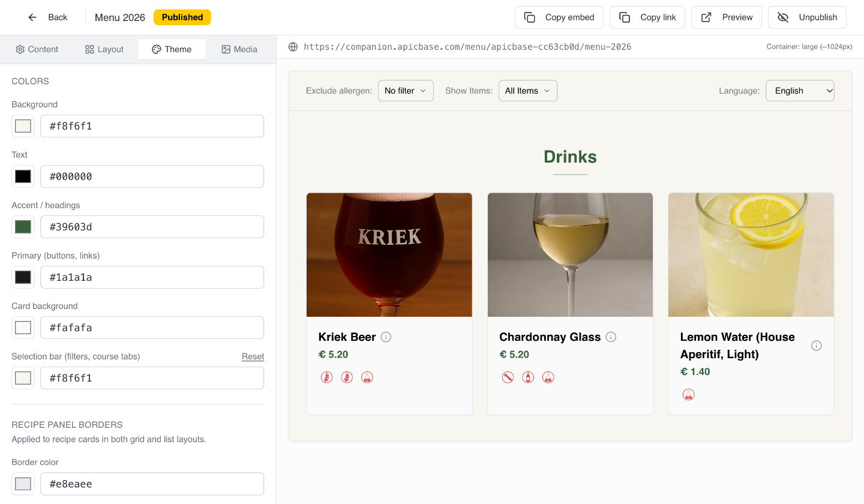The image size is (864, 504).
Task: Expand the Language dropdown set to English
Action: [x=800, y=91]
